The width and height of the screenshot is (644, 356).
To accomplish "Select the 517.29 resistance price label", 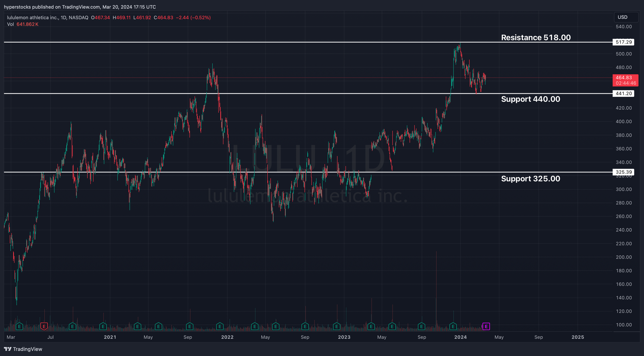I will pos(624,42).
